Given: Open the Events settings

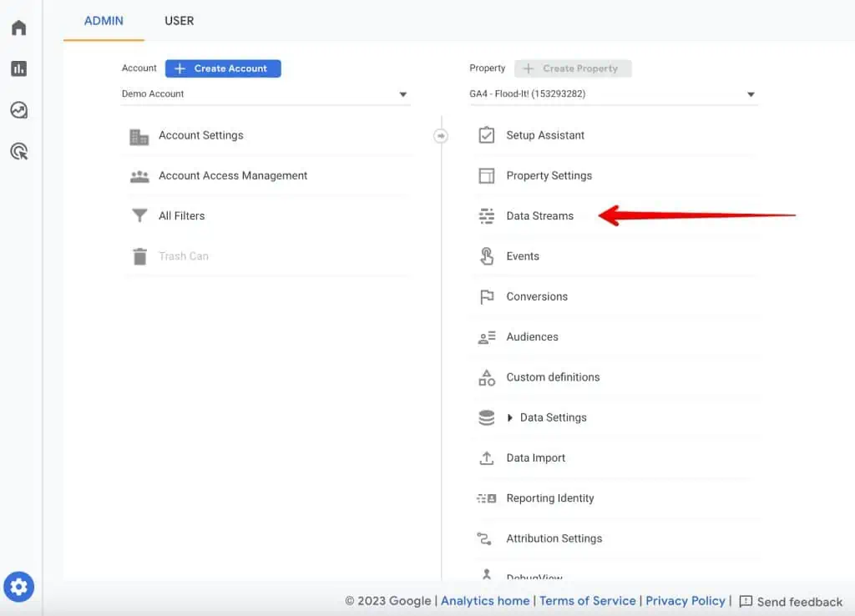Looking at the screenshot, I should 523,256.
